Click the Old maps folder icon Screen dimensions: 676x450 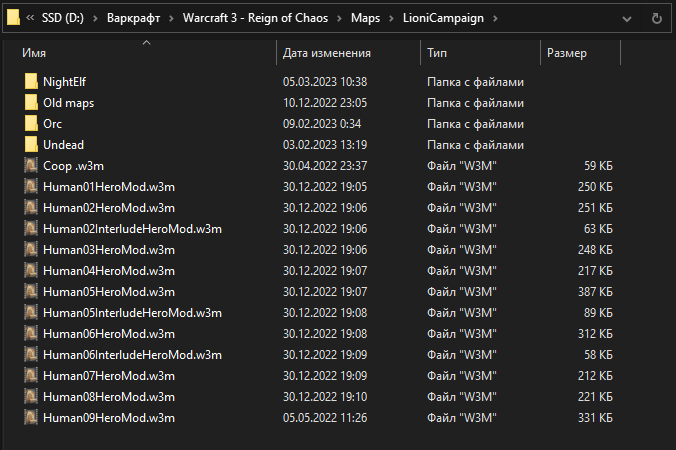pos(31,103)
